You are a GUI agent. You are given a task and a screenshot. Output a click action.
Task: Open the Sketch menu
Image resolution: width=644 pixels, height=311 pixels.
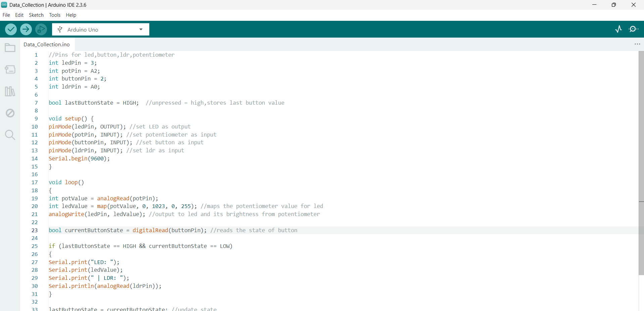36,15
